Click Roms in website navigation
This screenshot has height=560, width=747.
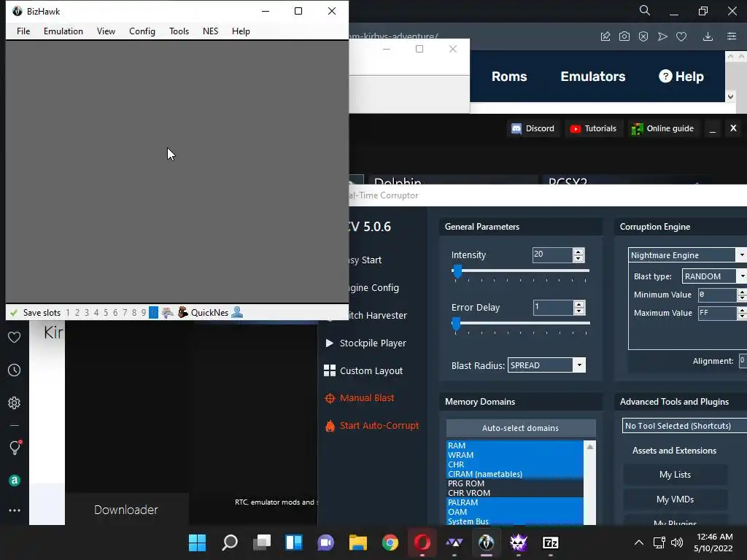(x=509, y=76)
